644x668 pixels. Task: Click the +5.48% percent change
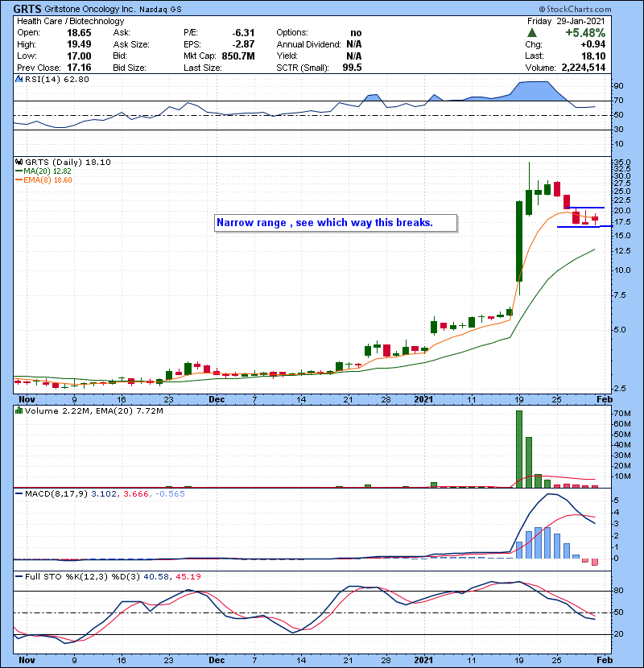[585, 33]
